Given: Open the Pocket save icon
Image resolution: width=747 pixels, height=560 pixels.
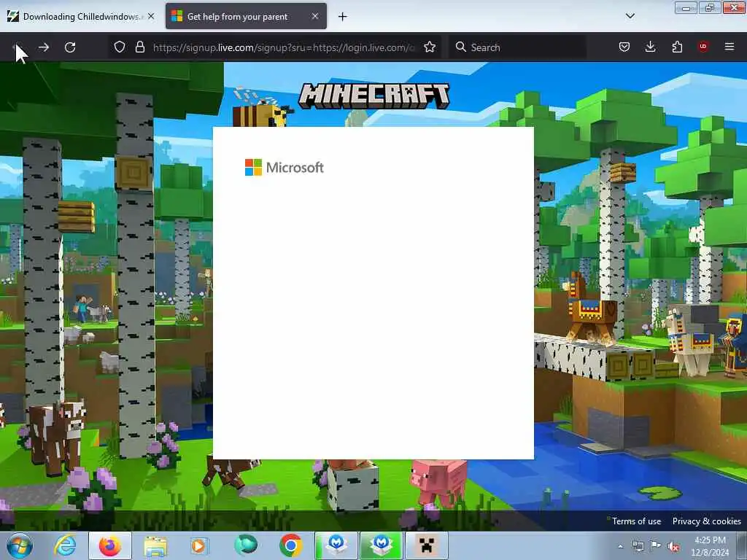Looking at the screenshot, I should [624, 47].
